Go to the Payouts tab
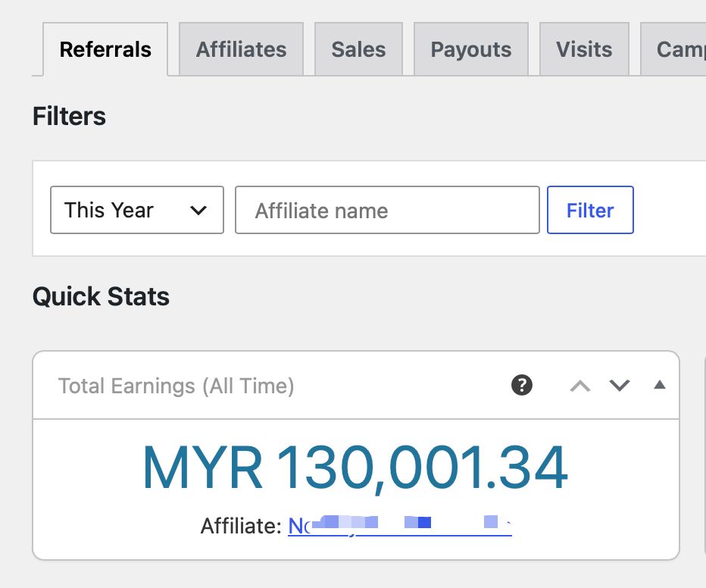706x588 pixels. coord(471,49)
